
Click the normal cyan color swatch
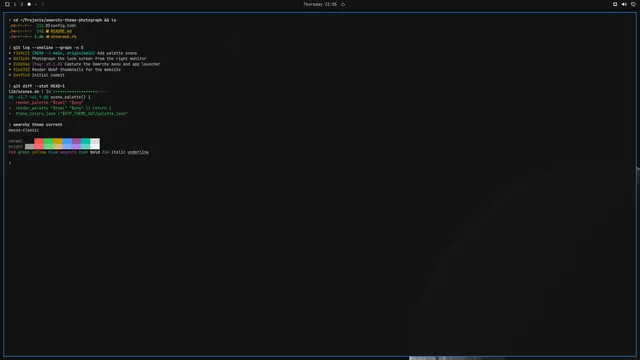[x=85, y=141]
